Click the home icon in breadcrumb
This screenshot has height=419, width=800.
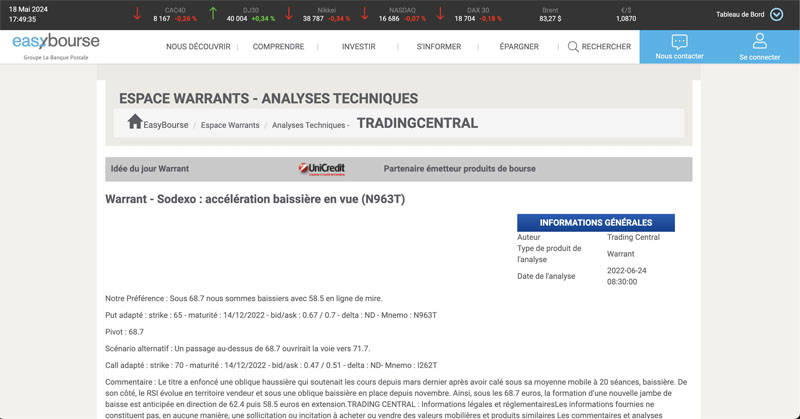click(135, 121)
